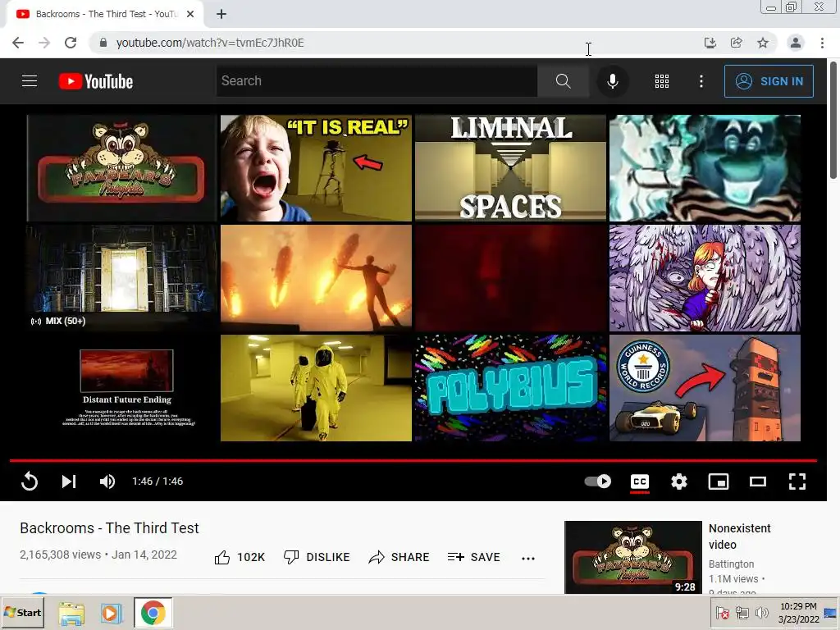The image size is (840, 630).
Task: Go forward with the browser forward arrow
Action: [44, 43]
